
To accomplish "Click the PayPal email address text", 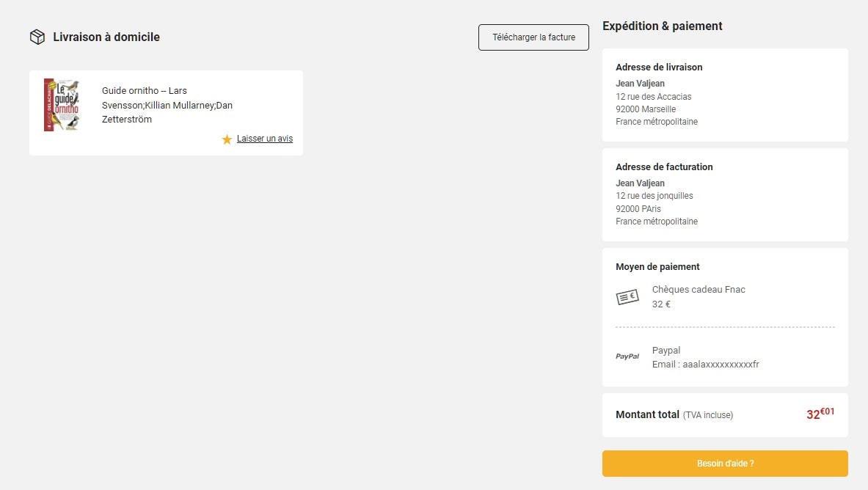I will click(705, 364).
